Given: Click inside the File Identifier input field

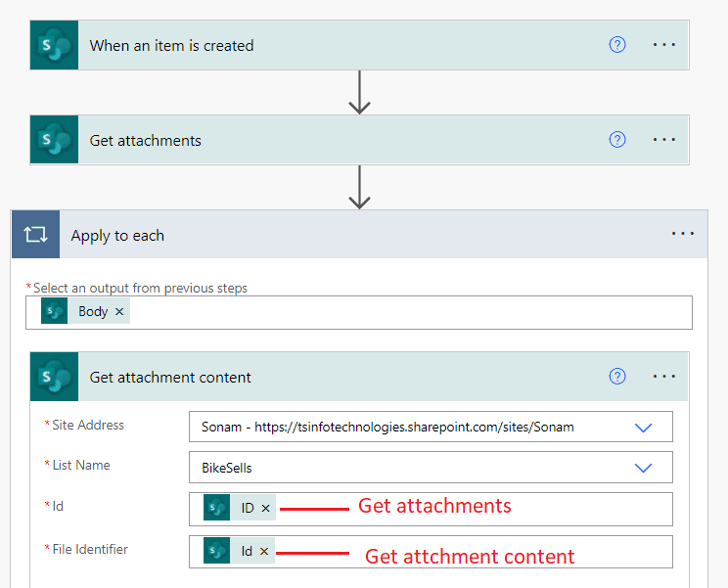Looking at the screenshot, I should 431,552.
